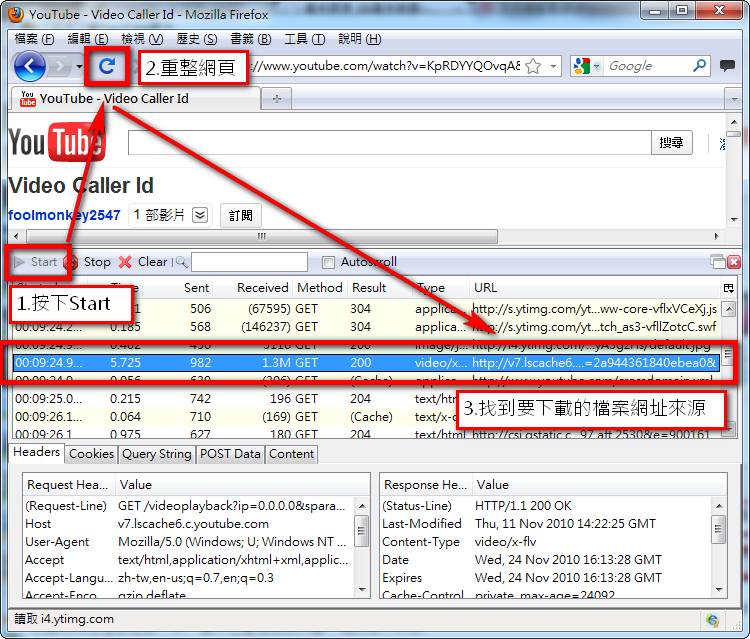
Task: Switch to the Headers tab
Action: (36, 452)
